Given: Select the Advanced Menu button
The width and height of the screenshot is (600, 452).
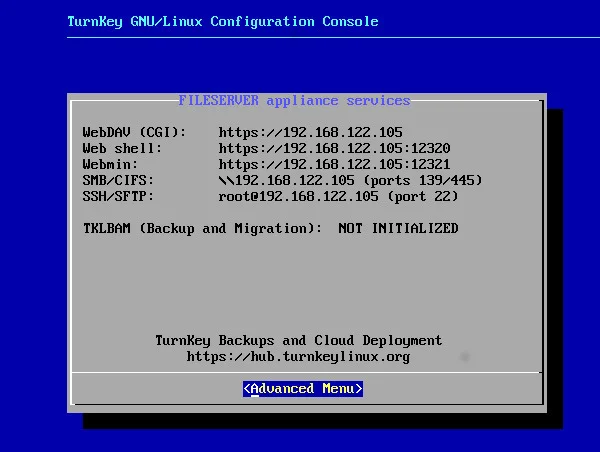Looking at the screenshot, I should pyautogui.click(x=303, y=389).
